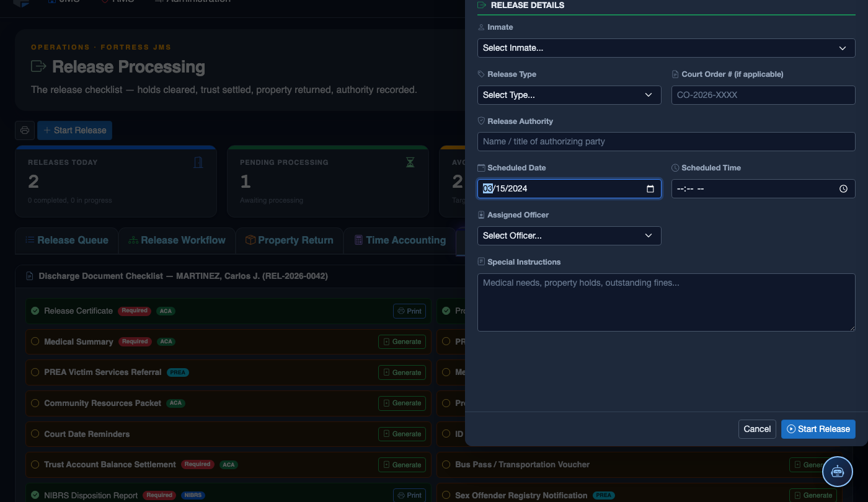Click the OPERATIONS · FORTRESS JMS breadcrumb text
The image size is (868, 502).
[x=101, y=47]
